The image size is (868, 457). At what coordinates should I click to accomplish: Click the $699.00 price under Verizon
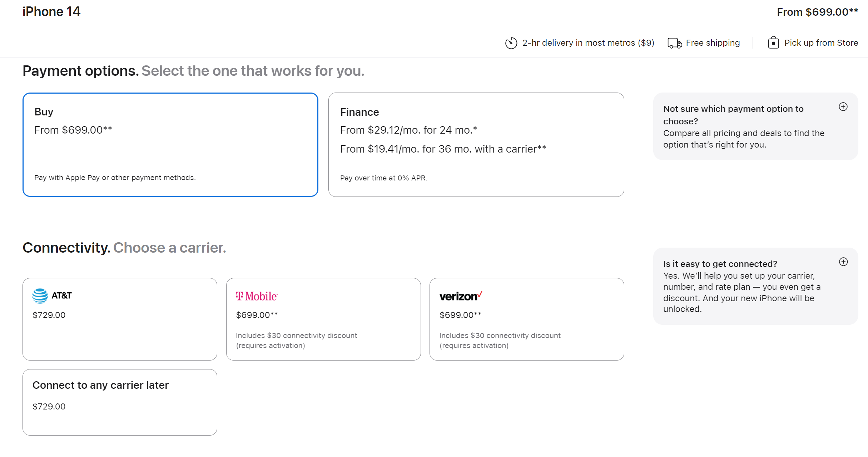pos(460,315)
